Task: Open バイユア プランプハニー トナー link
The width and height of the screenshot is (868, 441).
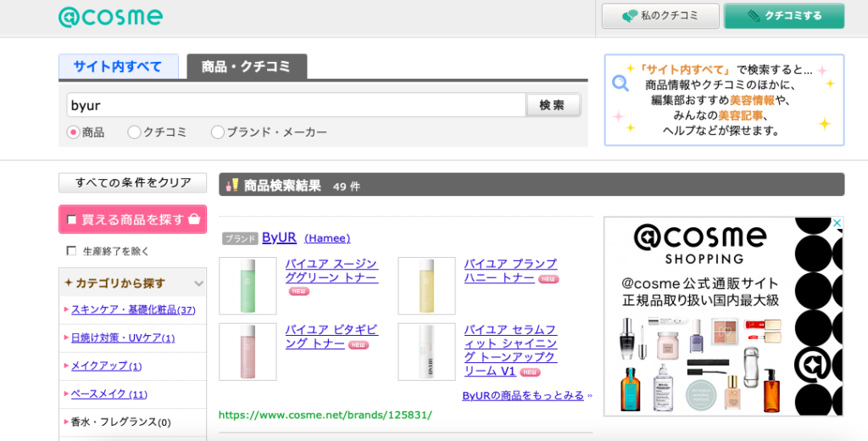Action: pyautogui.click(x=510, y=271)
